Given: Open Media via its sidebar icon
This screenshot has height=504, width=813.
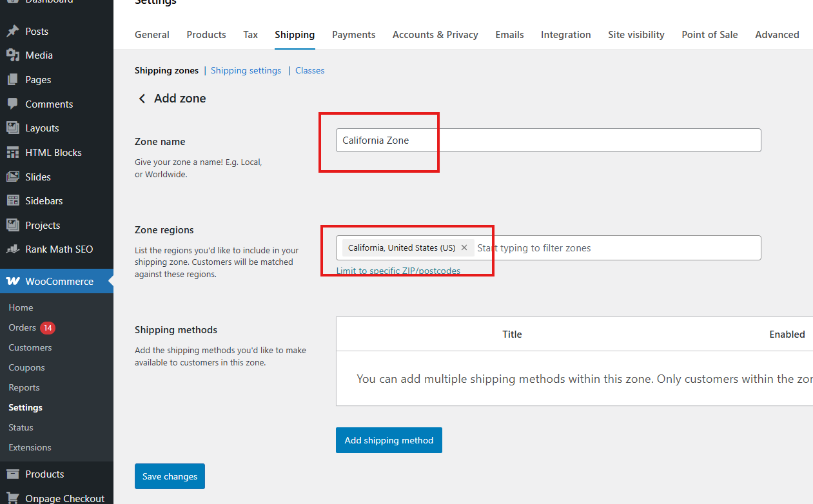Looking at the screenshot, I should pyautogui.click(x=12, y=55).
